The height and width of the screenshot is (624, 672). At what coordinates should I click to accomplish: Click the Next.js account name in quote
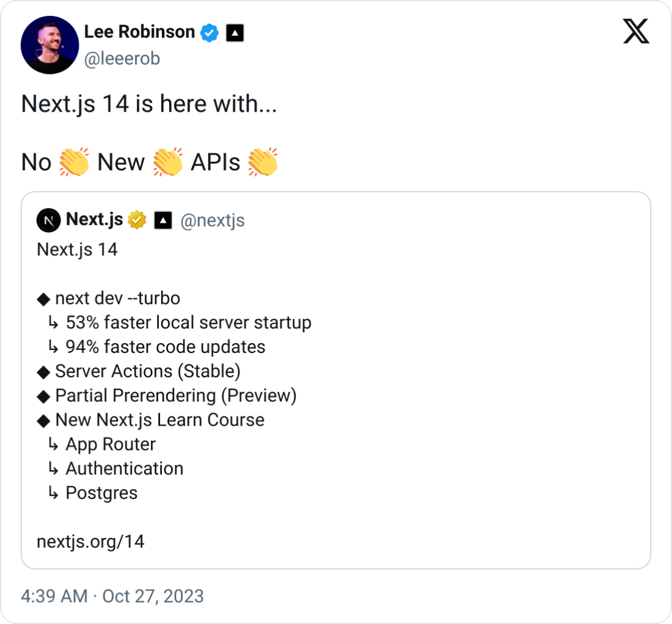(x=94, y=220)
